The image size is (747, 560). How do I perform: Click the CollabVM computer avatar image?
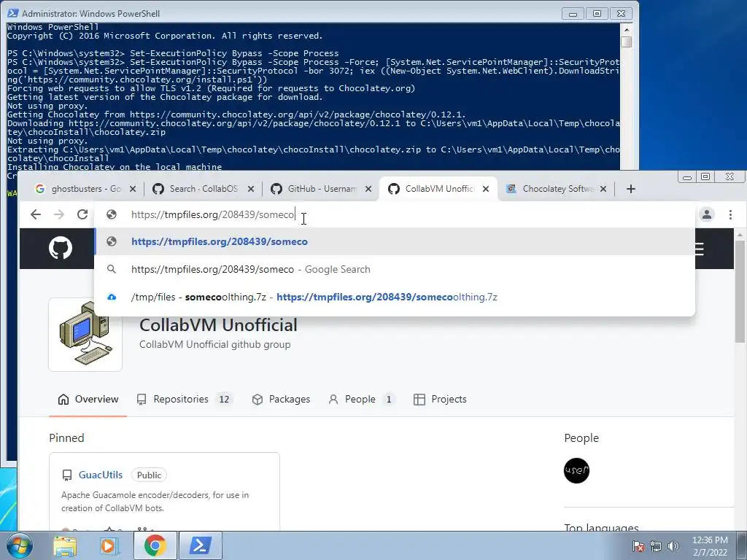(85, 334)
